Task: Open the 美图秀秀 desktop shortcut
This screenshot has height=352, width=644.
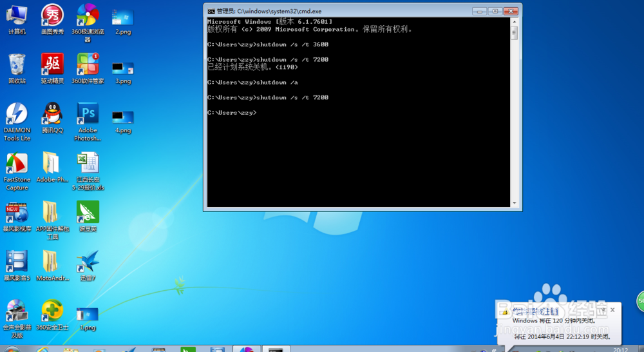Action: (52, 19)
